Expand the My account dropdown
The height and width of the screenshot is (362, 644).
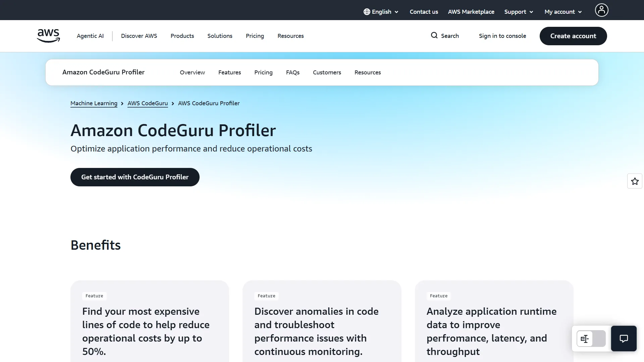pyautogui.click(x=563, y=12)
